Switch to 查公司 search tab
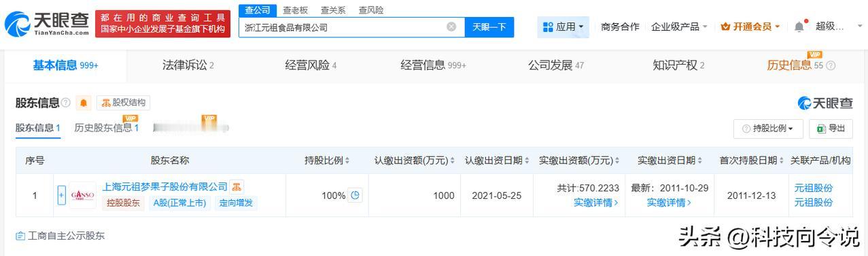 click(x=258, y=10)
